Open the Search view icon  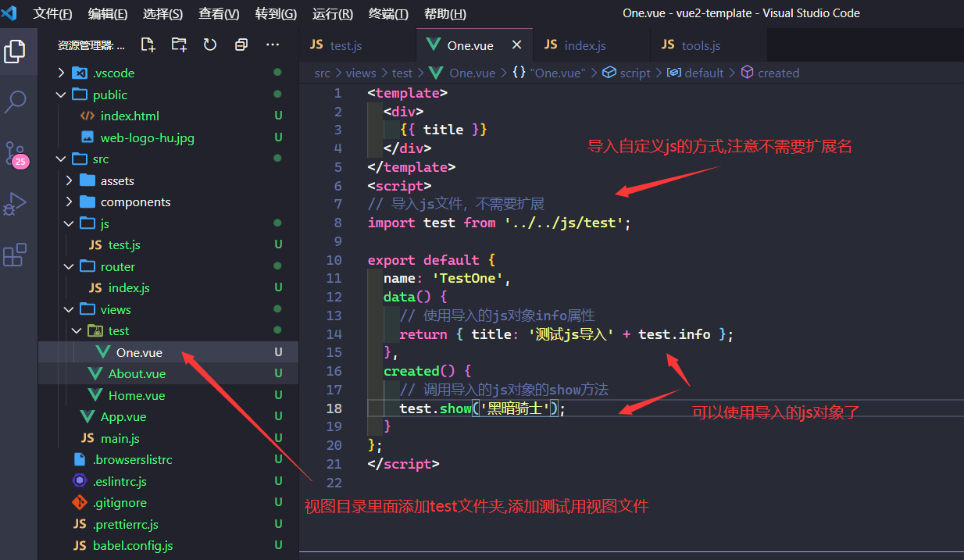tap(16, 102)
